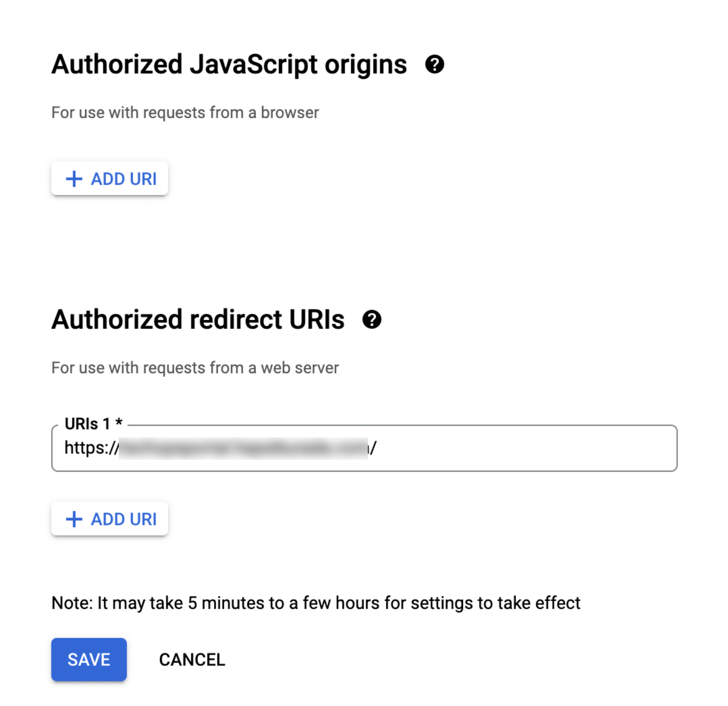This screenshot has width=728, height=706.
Task: Click the note about settings taking effect
Action: click(x=316, y=603)
